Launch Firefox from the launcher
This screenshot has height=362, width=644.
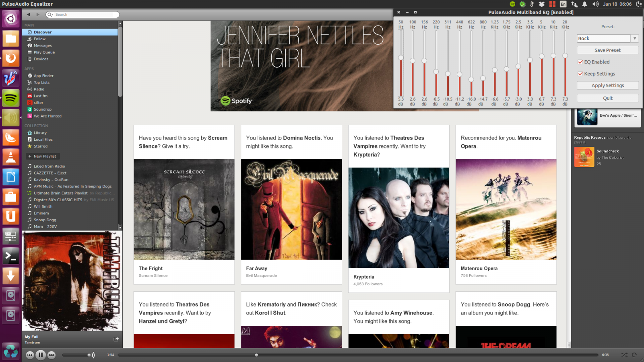pos(11,58)
